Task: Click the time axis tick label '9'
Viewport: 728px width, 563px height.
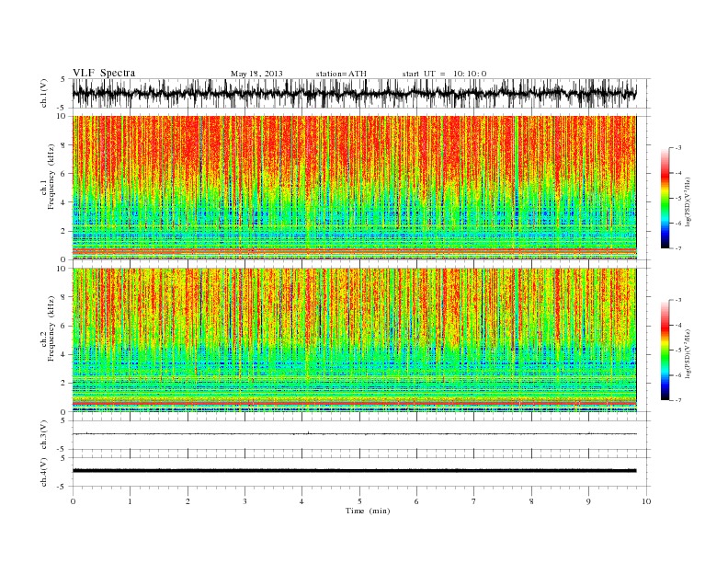Action: click(588, 501)
